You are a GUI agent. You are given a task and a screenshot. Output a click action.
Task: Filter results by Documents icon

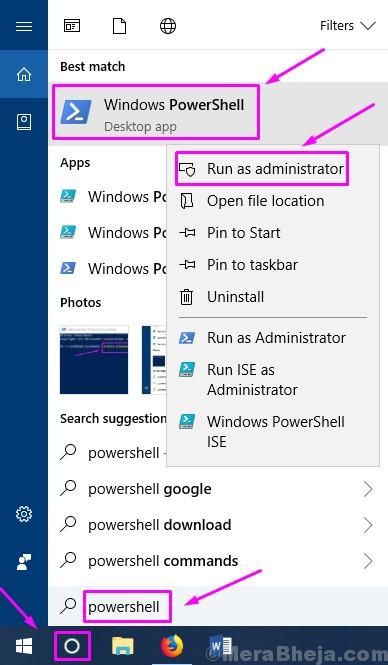pos(119,26)
